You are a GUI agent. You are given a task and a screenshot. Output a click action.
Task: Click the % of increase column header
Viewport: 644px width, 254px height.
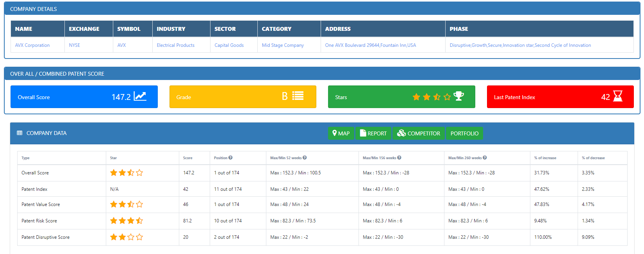click(x=545, y=158)
